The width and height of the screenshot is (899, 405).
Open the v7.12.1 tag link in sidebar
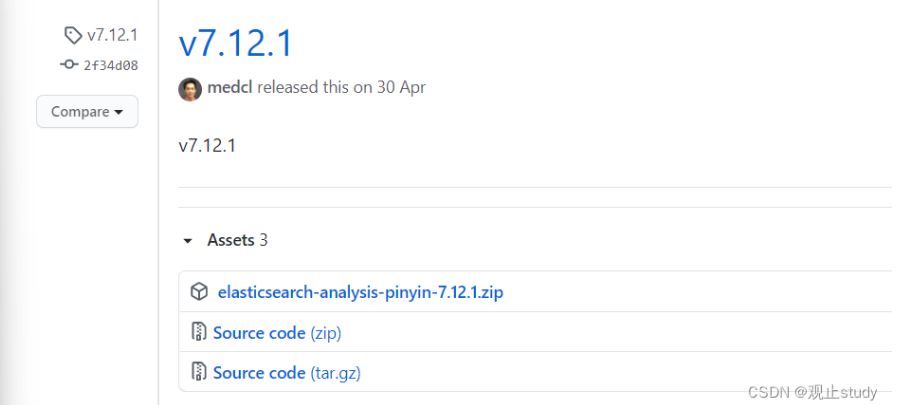(x=112, y=36)
